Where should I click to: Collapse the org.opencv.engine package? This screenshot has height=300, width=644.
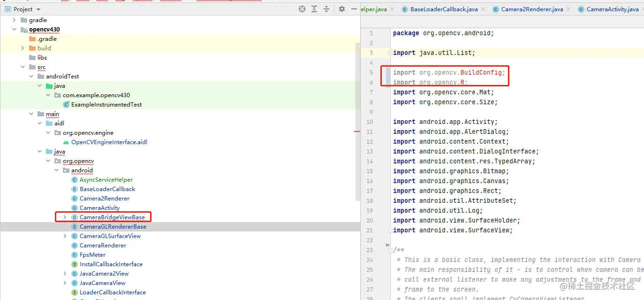coord(48,133)
